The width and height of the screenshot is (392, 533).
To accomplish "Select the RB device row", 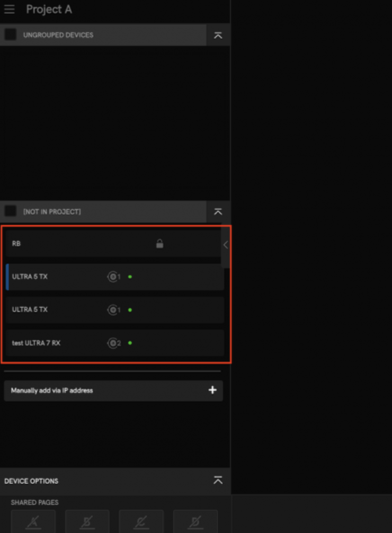I will pyautogui.click(x=79, y=244).
